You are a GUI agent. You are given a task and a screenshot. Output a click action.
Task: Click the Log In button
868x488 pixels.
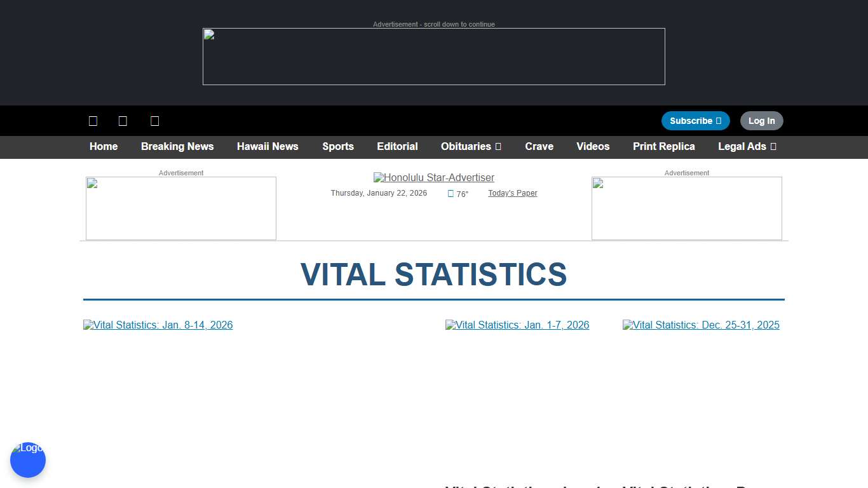[761, 121]
